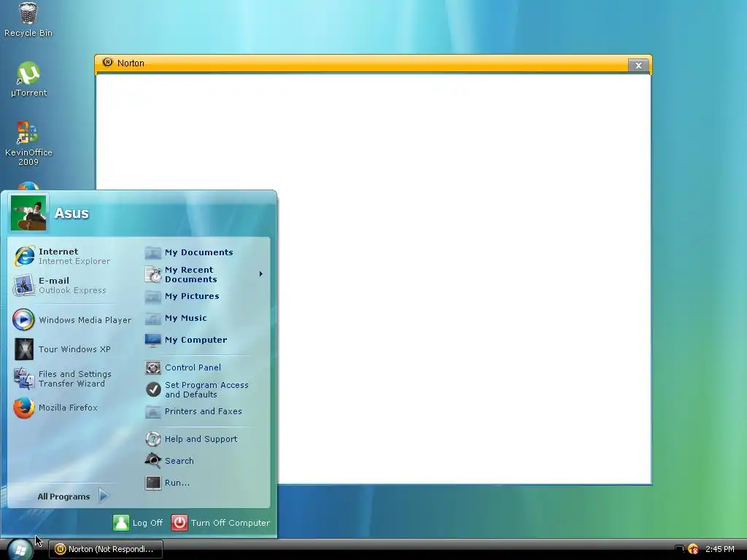Click the Asus user name text

(x=71, y=213)
